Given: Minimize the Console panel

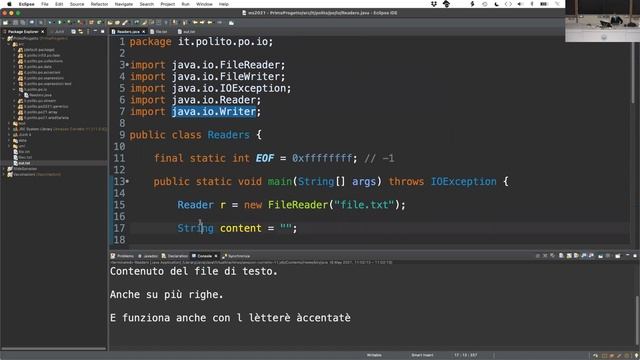Looking at the screenshot, I should coord(627,256).
